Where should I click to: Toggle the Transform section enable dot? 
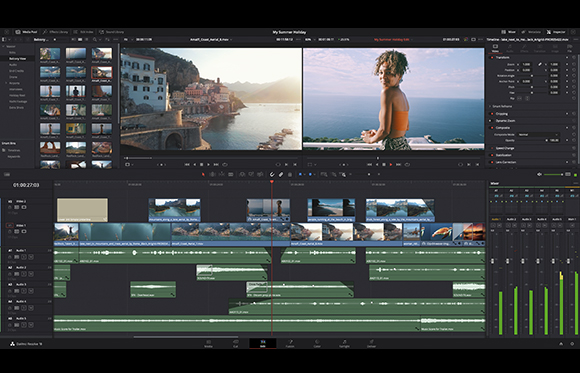pyautogui.click(x=492, y=57)
